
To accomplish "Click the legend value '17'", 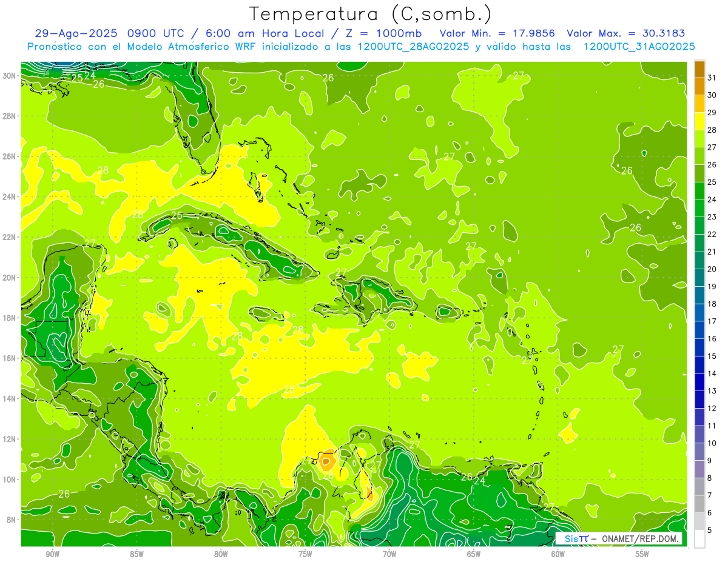I will tap(712, 321).
